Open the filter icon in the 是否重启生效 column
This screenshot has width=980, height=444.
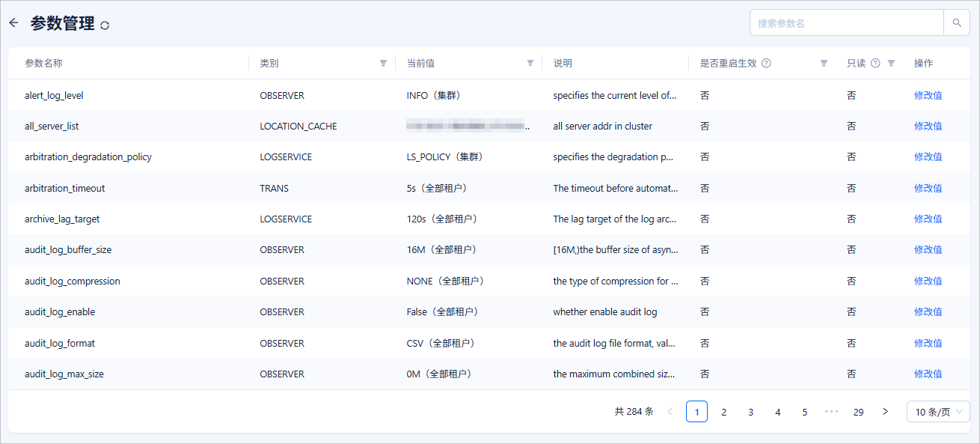click(824, 64)
